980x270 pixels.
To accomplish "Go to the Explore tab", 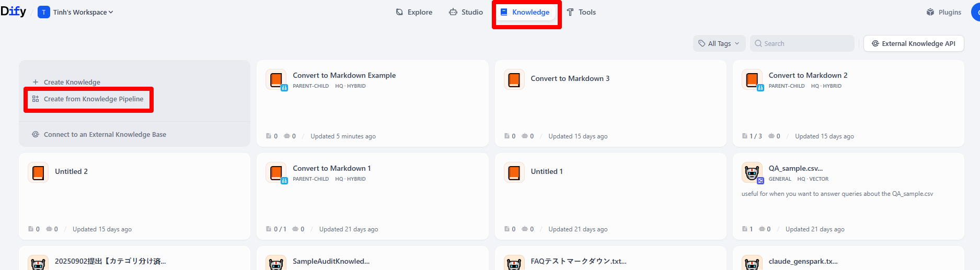I will 414,12.
